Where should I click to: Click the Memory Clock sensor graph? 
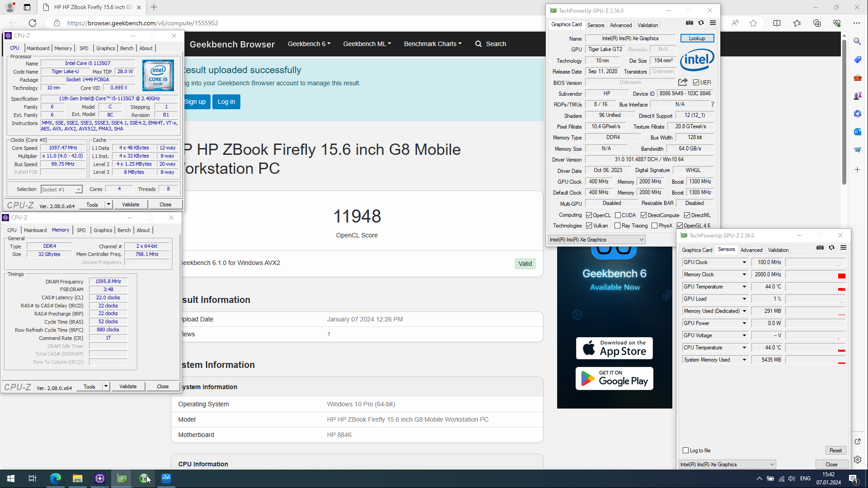pyautogui.click(x=815, y=274)
